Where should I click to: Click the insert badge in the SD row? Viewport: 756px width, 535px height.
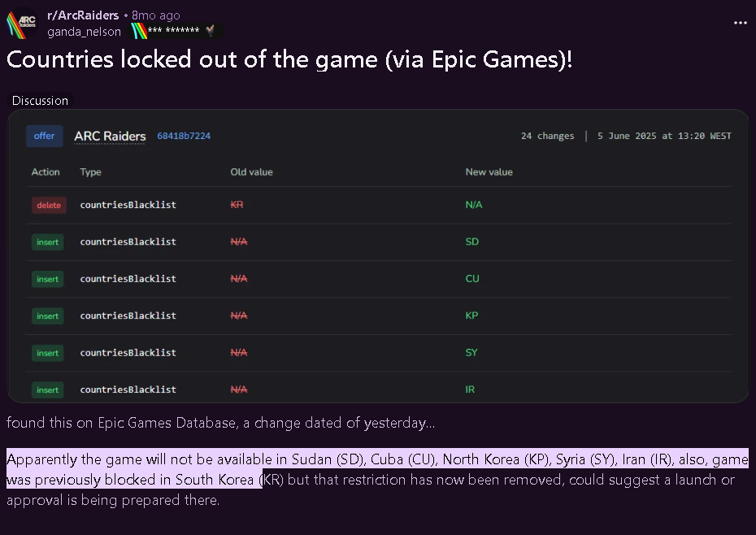48,242
